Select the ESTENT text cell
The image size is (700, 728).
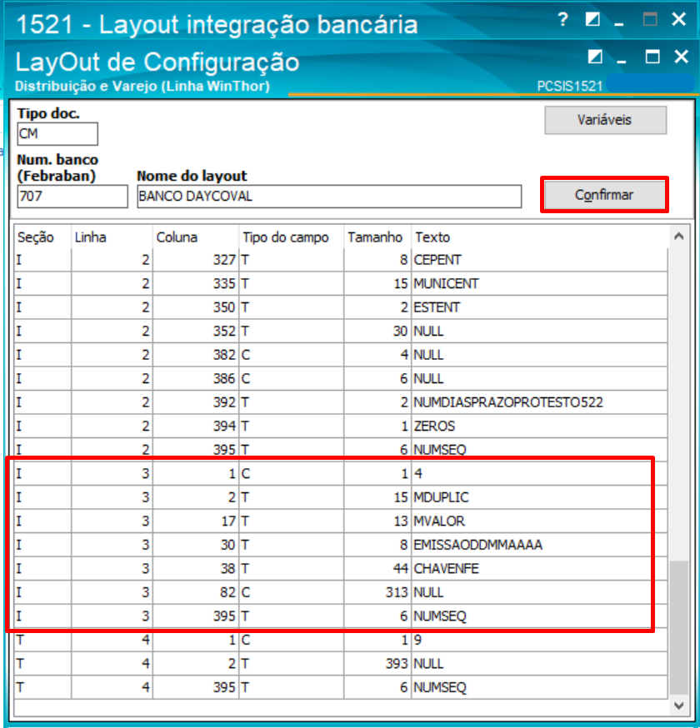pyautogui.click(x=539, y=307)
